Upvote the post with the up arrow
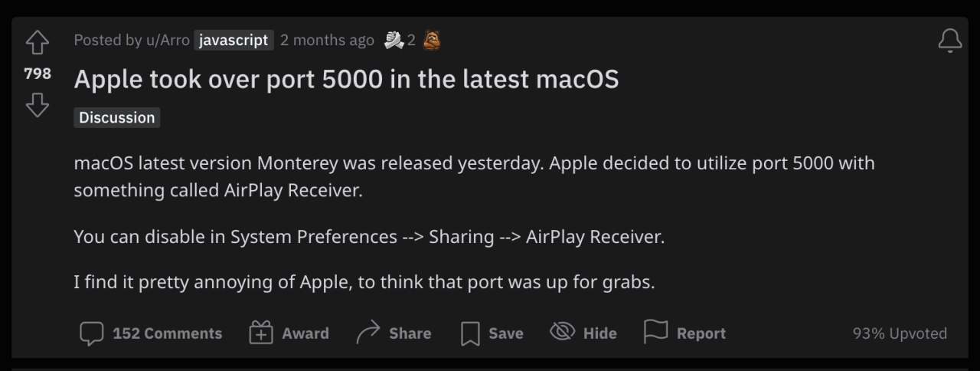Screen dimensions: 980x371 (37, 43)
